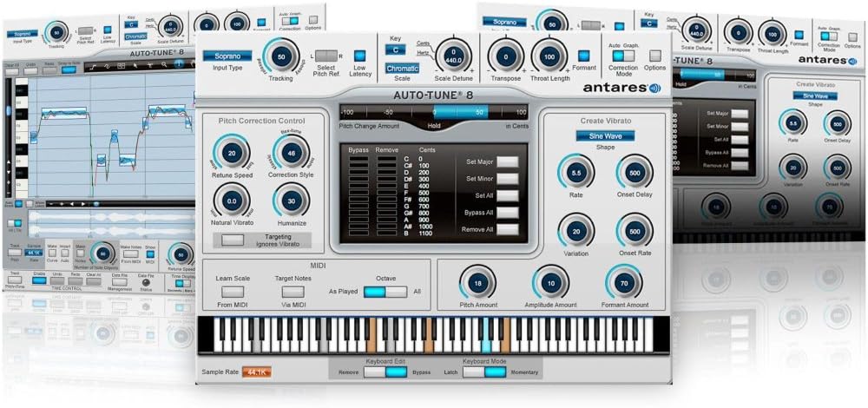The height and width of the screenshot is (408, 868).
Task: Click the Sample Rate 44.1K display in front window
Action: coord(258,372)
